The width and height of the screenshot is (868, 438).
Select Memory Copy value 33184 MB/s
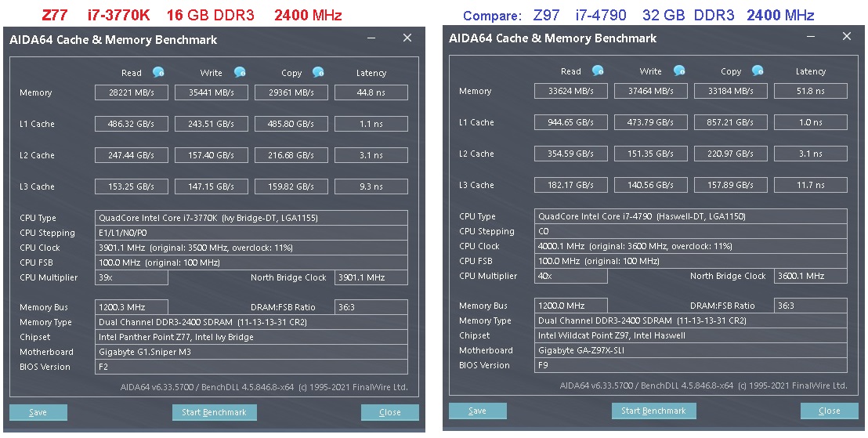(731, 91)
